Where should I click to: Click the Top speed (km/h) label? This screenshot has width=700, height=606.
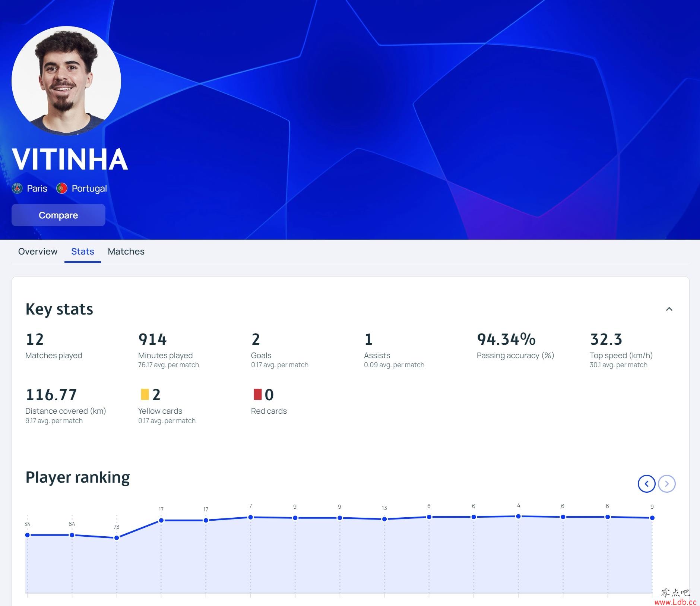621,356
